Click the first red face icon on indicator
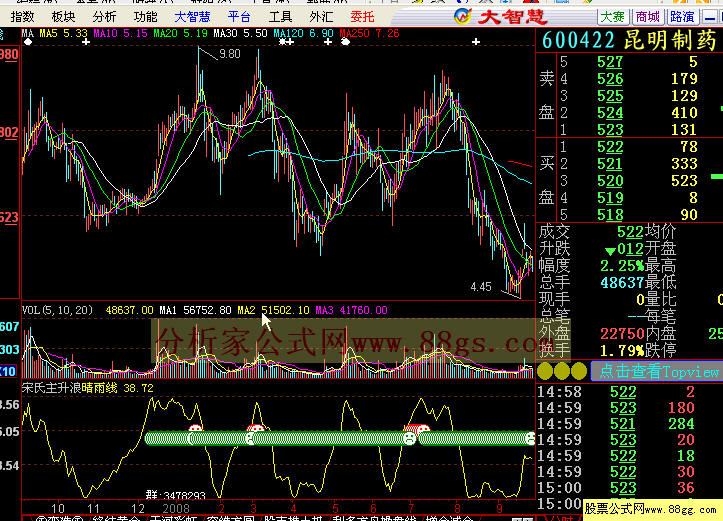723x521 pixels. pyautogui.click(x=196, y=429)
